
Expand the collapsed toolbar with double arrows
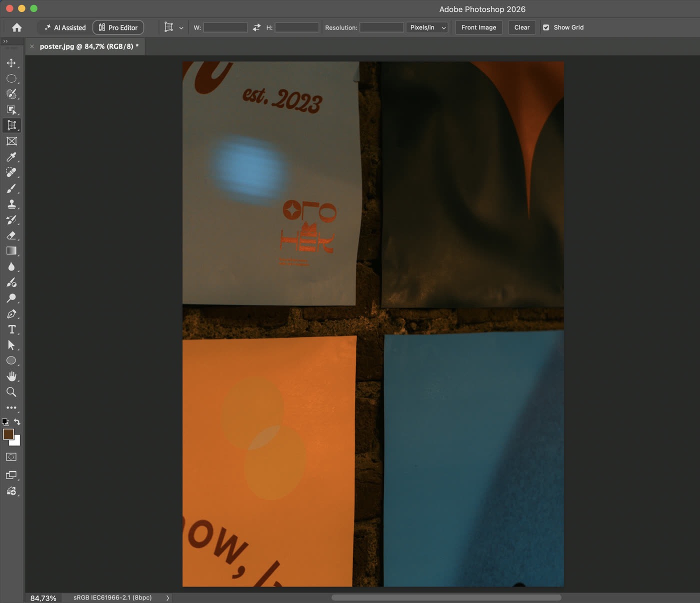pos(5,41)
